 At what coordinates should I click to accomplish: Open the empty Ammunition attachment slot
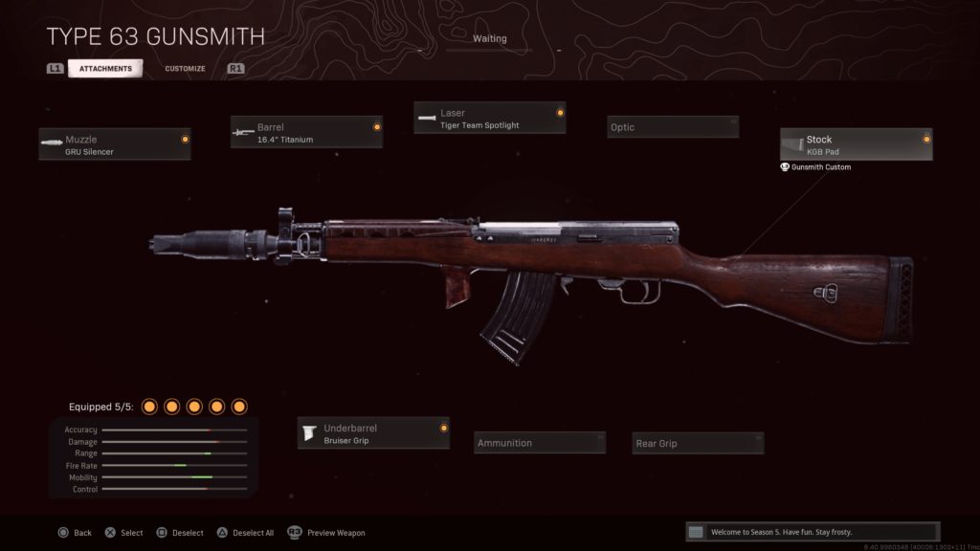click(x=540, y=443)
